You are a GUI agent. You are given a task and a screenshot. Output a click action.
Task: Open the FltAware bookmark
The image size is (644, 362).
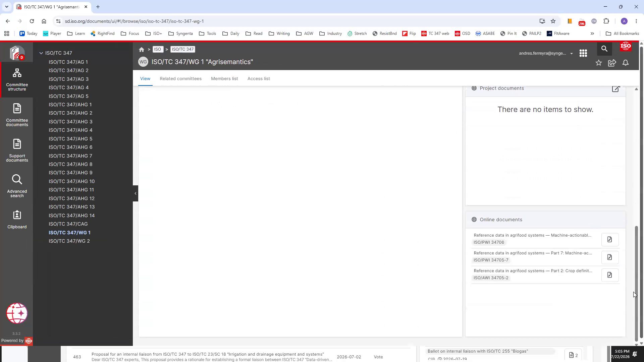point(558,34)
